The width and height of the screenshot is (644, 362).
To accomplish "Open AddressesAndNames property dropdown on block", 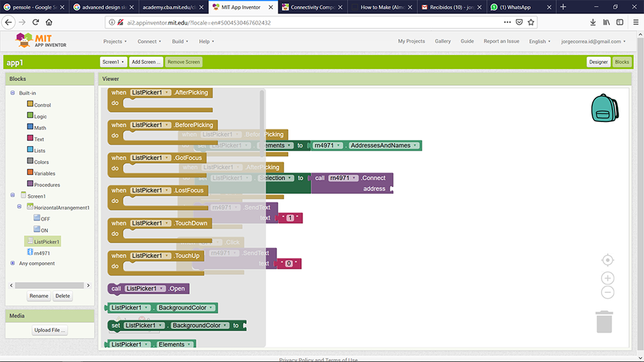I will click(x=416, y=145).
